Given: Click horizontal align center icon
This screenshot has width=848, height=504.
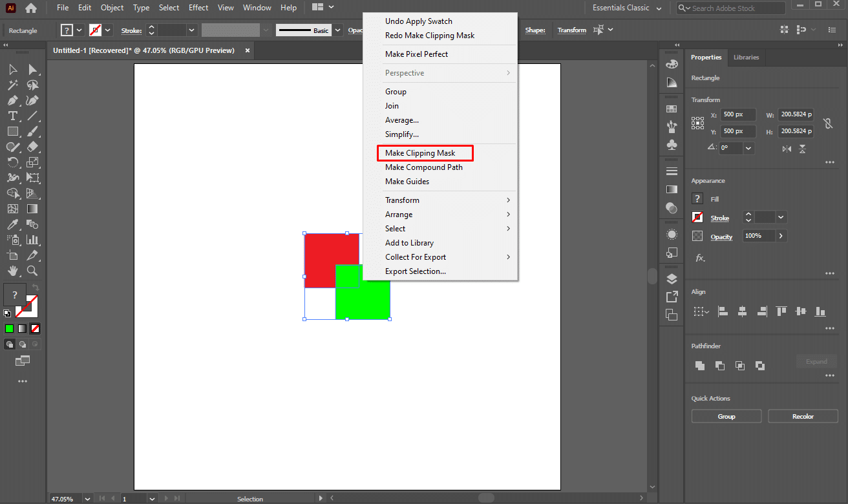Looking at the screenshot, I should click(x=742, y=311).
